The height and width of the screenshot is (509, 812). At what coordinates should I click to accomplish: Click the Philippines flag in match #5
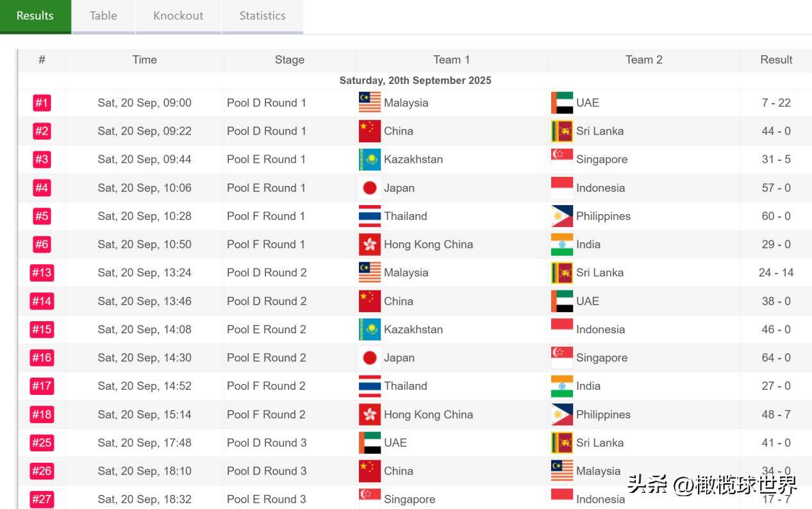coord(562,216)
